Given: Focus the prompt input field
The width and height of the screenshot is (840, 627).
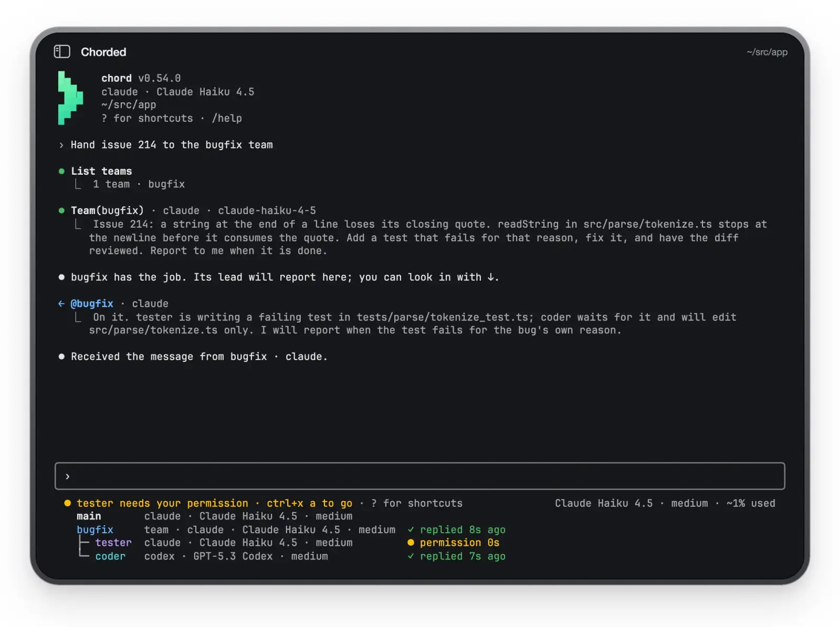Looking at the screenshot, I should click(x=419, y=476).
